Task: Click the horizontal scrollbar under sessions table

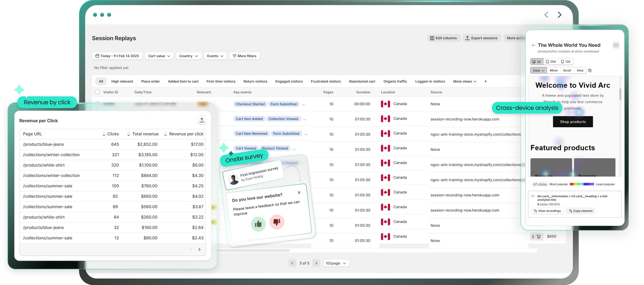Action: pyautogui.click(x=254, y=250)
